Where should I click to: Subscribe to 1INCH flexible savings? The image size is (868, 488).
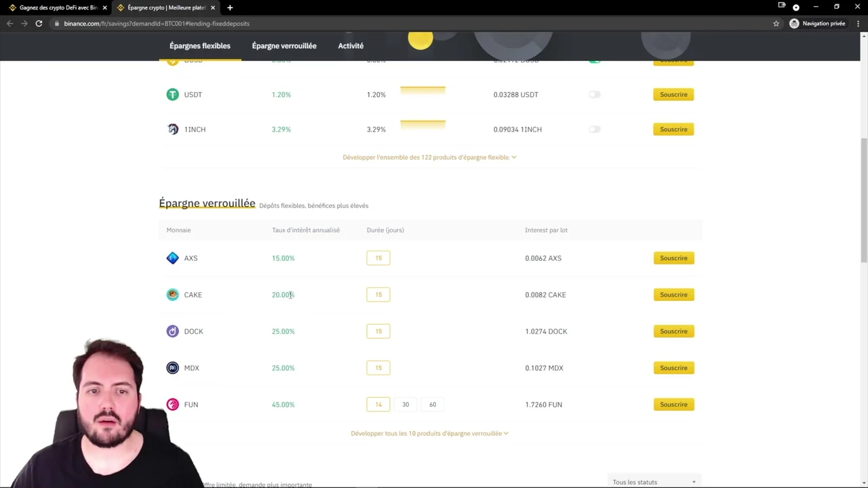pyautogui.click(x=673, y=129)
